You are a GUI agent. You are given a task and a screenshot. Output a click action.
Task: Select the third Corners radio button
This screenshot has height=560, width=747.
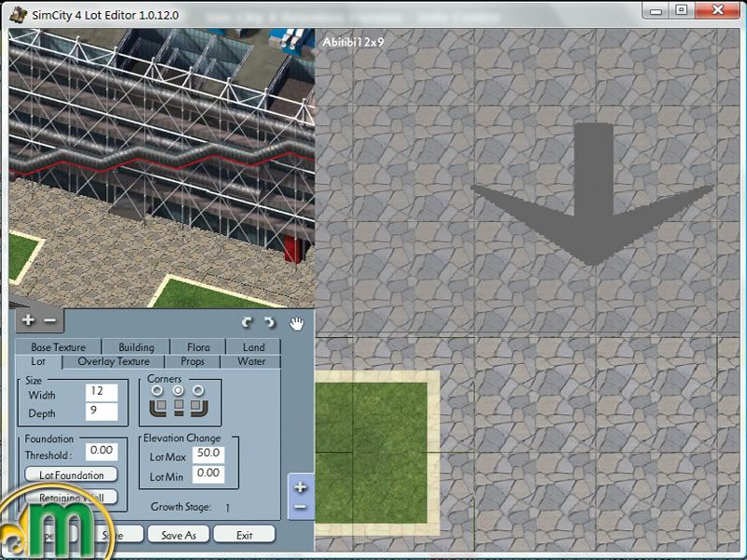(198, 391)
